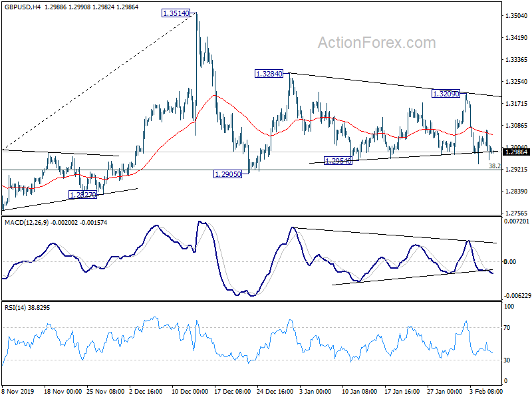Click the 18 Nov 00:00 date label

click(x=63, y=391)
